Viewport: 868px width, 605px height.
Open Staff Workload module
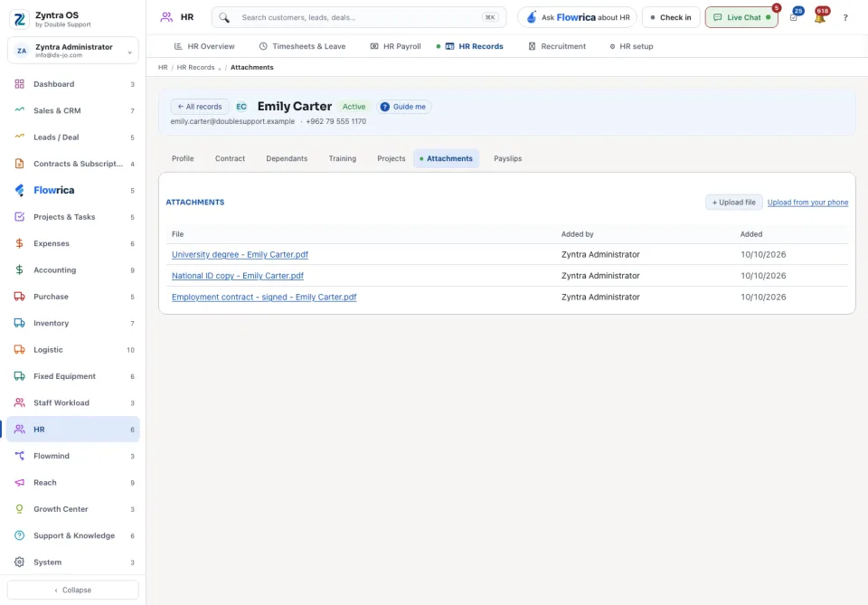point(73,403)
